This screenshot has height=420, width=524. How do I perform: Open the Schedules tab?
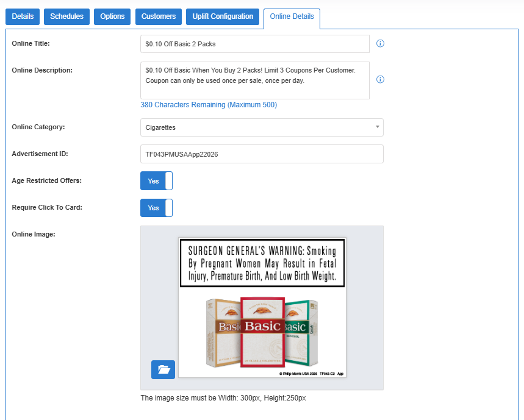click(66, 16)
